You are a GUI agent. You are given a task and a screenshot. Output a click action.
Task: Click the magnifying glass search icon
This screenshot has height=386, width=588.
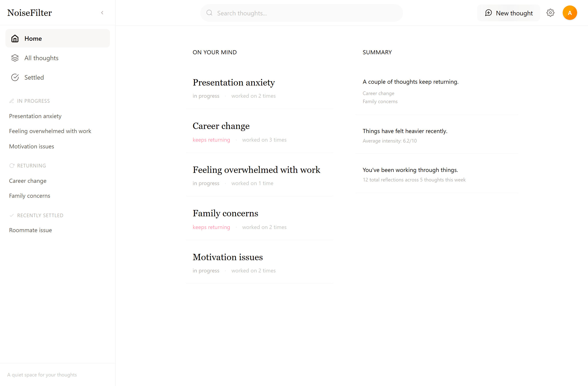pyautogui.click(x=209, y=13)
